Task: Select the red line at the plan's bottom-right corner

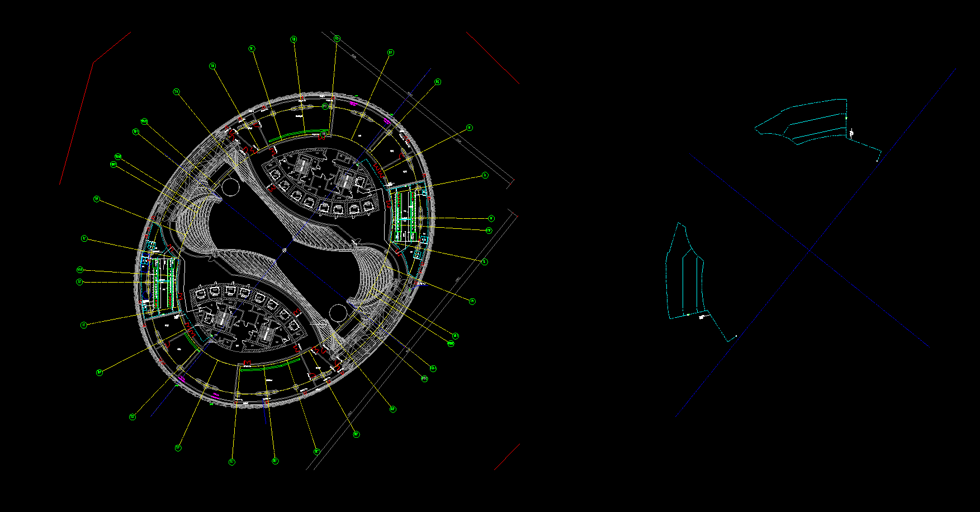Action: tap(507, 457)
